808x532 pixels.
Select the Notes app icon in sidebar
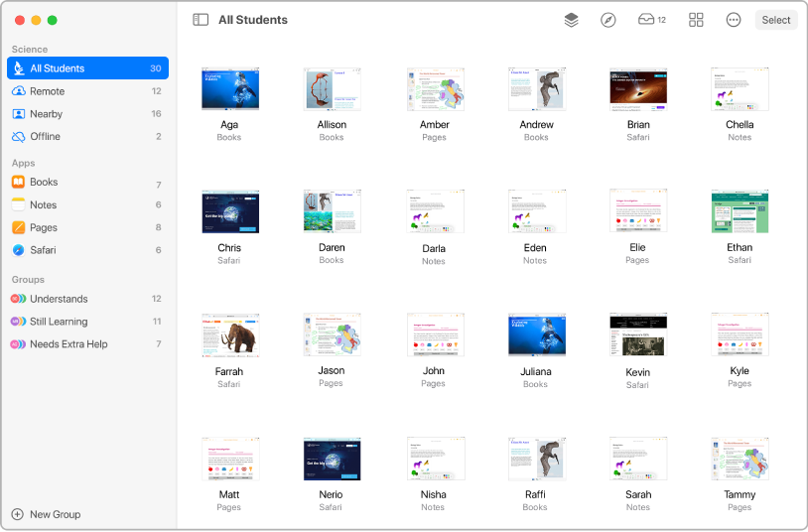coord(19,205)
